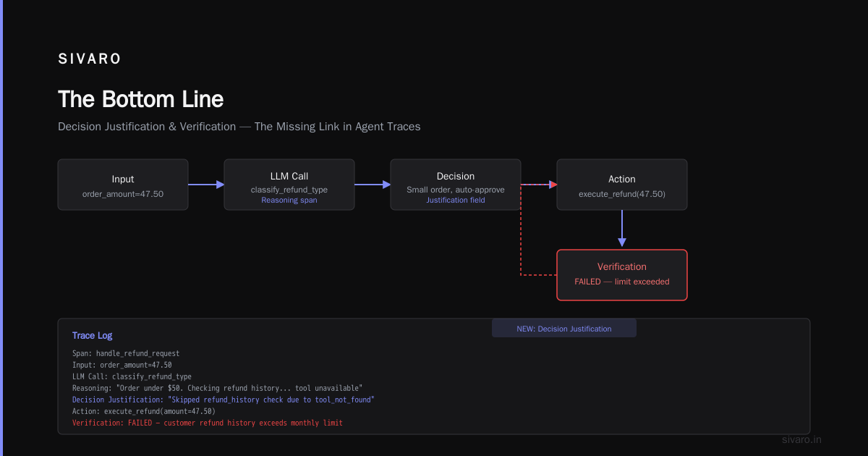This screenshot has width=868, height=456.
Task: Click the Span: handle_refund_request line
Action: (126, 353)
